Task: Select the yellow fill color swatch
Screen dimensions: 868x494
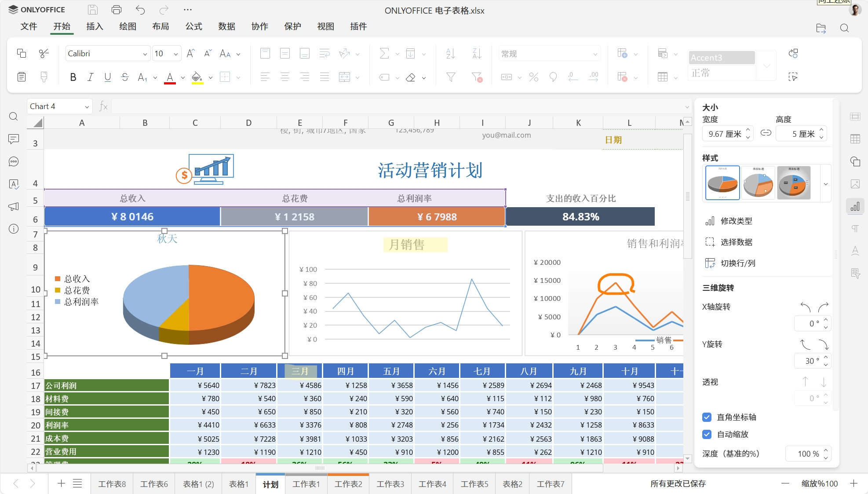Action: (197, 83)
